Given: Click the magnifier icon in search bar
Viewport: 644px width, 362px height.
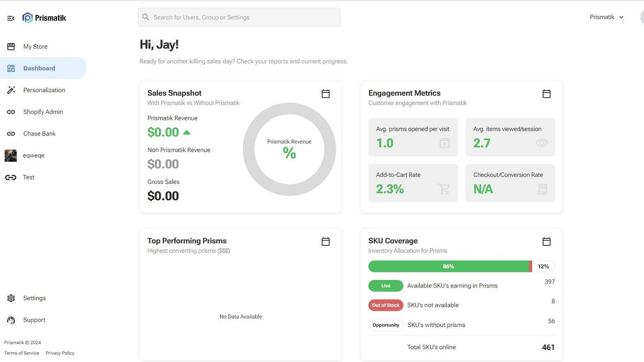Looking at the screenshot, I should coord(146,17).
